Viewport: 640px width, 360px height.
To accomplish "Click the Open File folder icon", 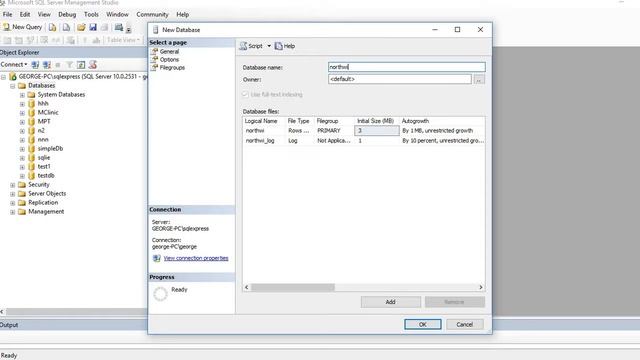I will (81, 27).
